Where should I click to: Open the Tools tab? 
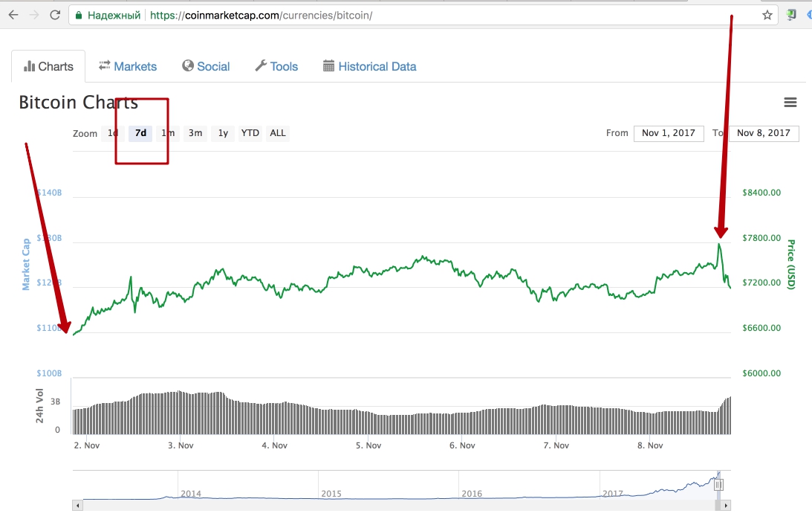276,66
